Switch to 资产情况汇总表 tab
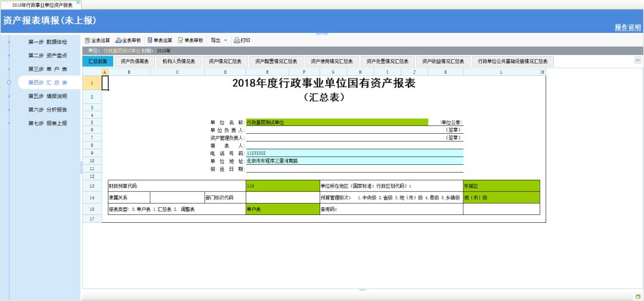This screenshot has width=644, height=301. point(225,62)
